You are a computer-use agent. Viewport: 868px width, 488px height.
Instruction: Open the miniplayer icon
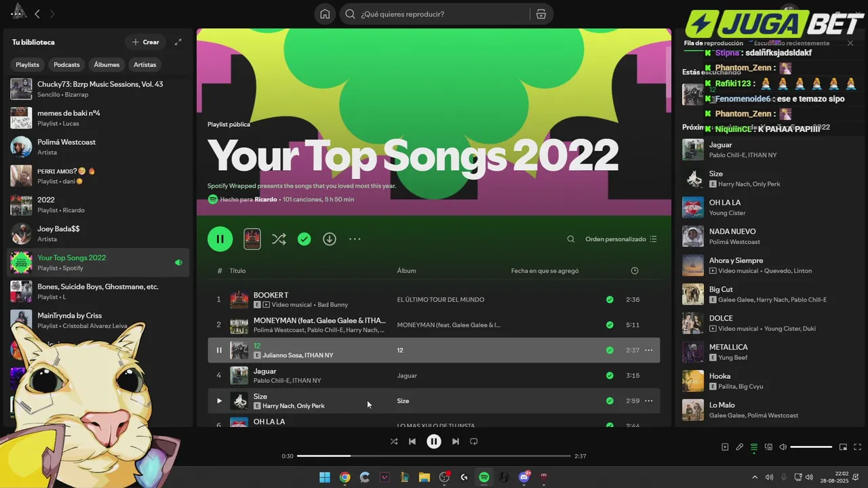tap(843, 447)
